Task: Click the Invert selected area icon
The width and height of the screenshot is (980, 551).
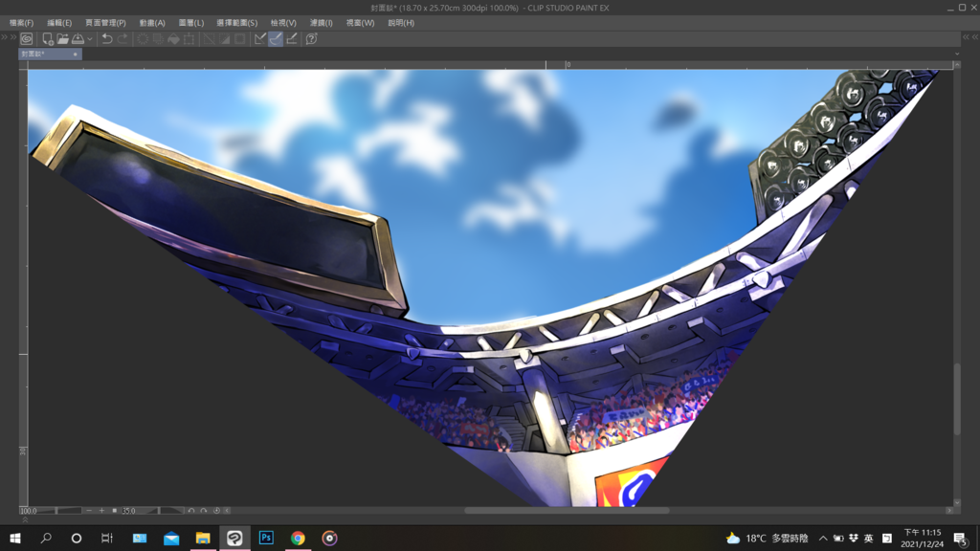Action: point(224,38)
